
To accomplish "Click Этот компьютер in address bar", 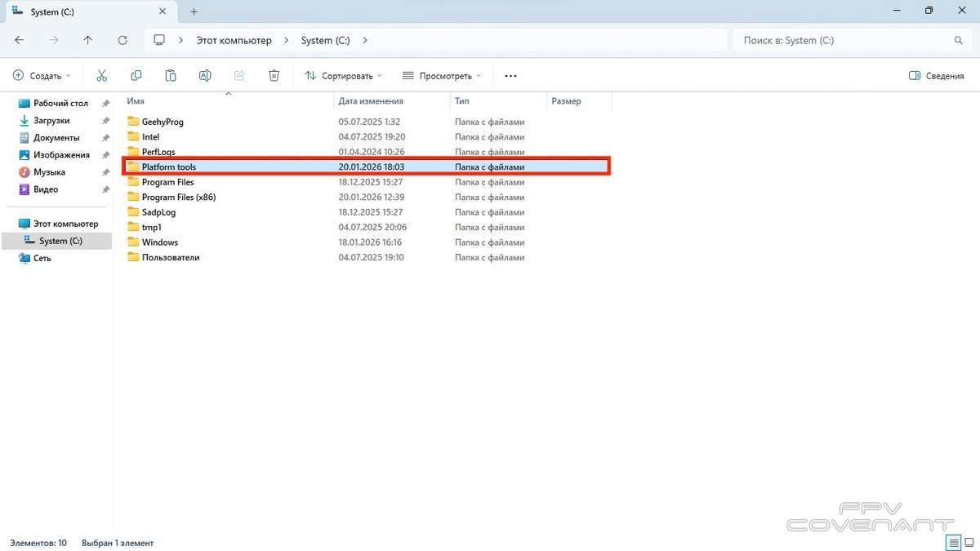I will 234,40.
